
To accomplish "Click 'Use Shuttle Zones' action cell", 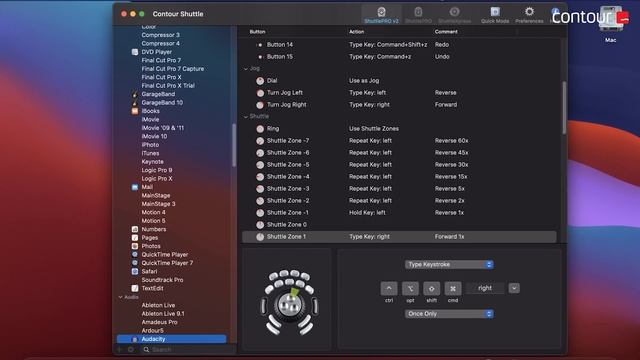I will click(373, 129).
